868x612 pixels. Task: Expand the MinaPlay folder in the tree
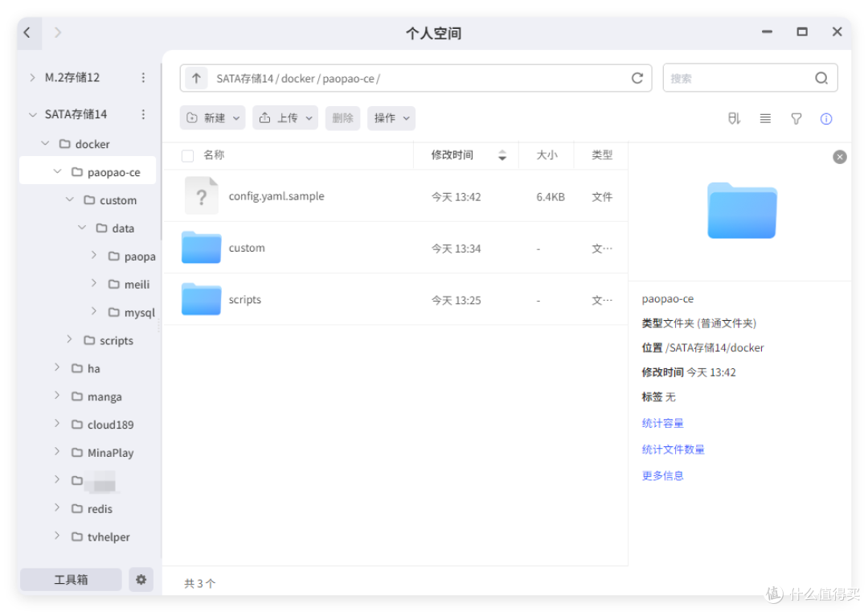(57, 451)
